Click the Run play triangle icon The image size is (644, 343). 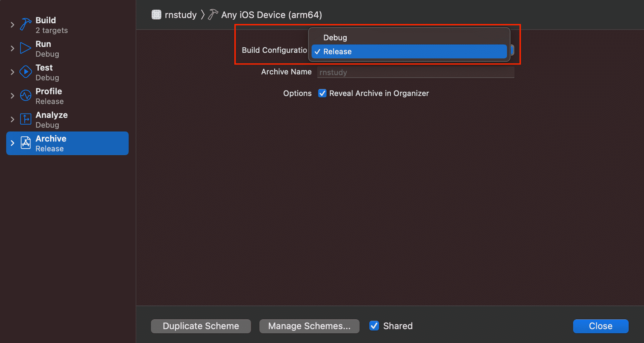(25, 48)
